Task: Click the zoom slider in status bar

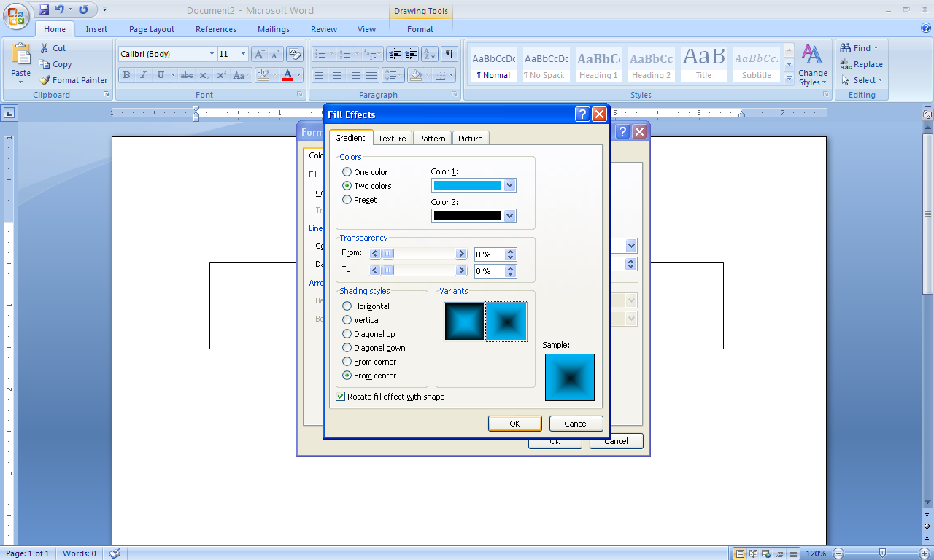Action: pyautogui.click(x=883, y=553)
